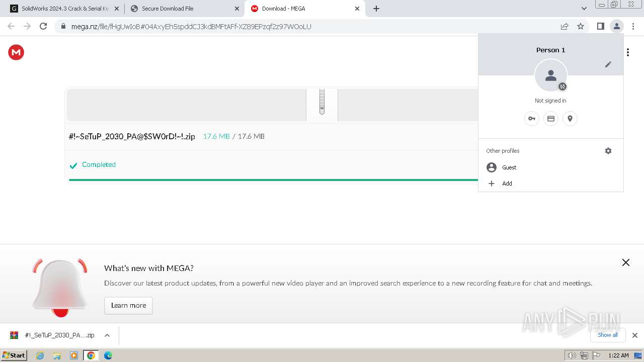Reload the MEGA download page
The image size is (644, 362).
[x=43, y=26]
